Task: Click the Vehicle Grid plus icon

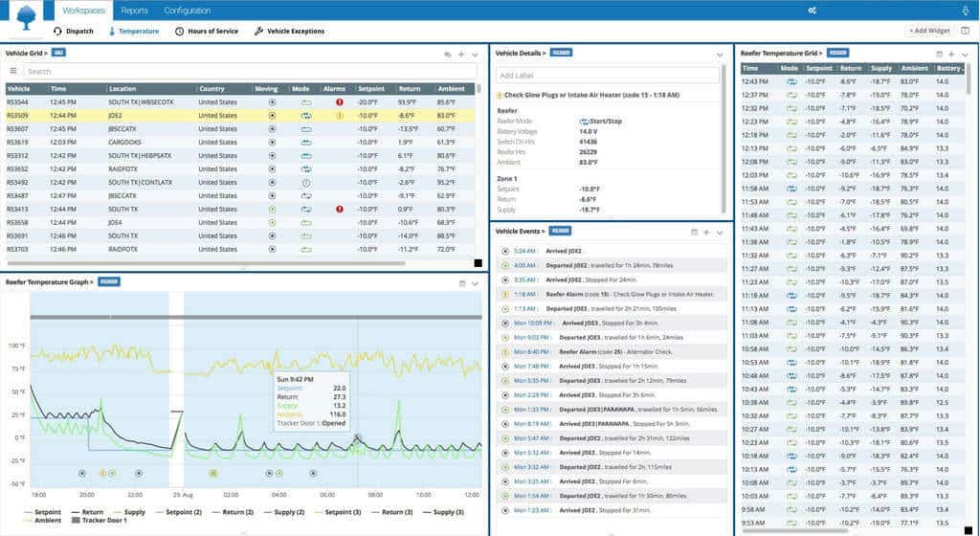Action: pyautogui.click(x=461, y=55)
